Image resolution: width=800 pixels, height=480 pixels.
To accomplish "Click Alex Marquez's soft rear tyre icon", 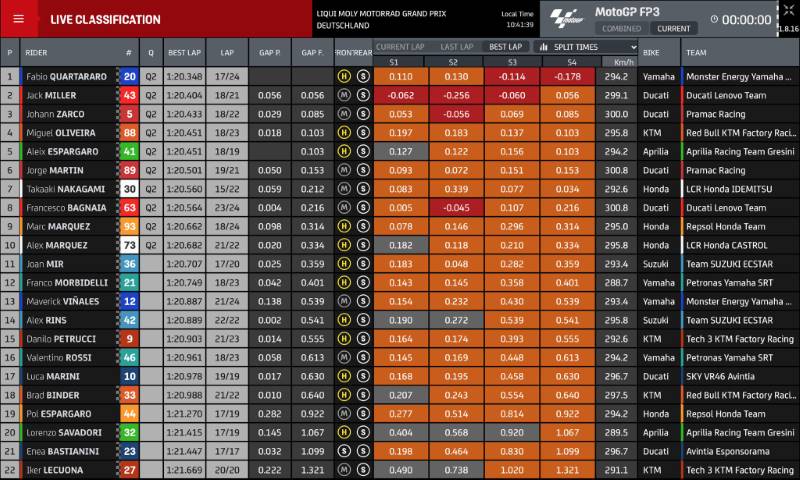I will (x=363, y=245).
